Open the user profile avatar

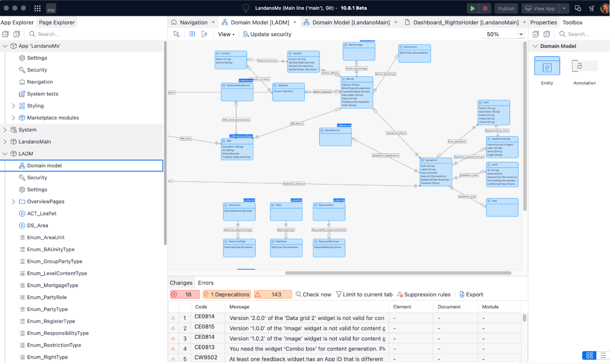coord(604,8)
